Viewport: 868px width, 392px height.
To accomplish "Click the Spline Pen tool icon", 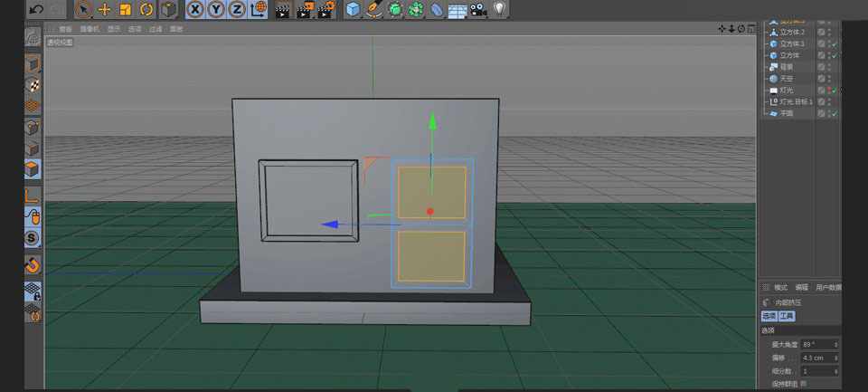I will pos(373,10).
